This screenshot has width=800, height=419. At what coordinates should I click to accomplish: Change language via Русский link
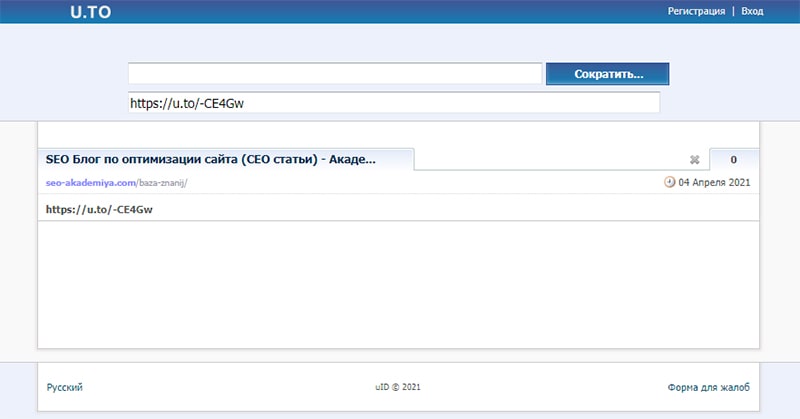(x=65, y=387)
